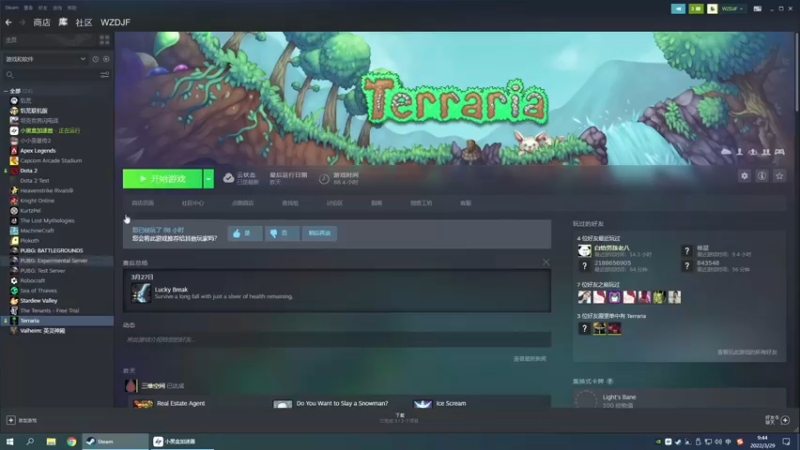Image resolution: width=800 pixels, height=450 pixels.
Task: Select PUBG: Experimental Server entry
Action: [x=54, y=261]
